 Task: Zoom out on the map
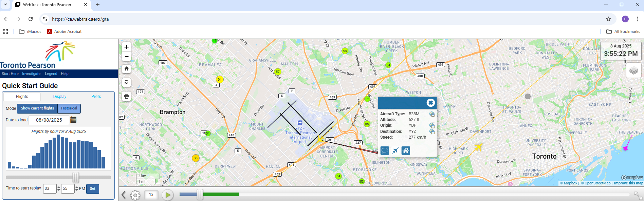coord(126,57)
